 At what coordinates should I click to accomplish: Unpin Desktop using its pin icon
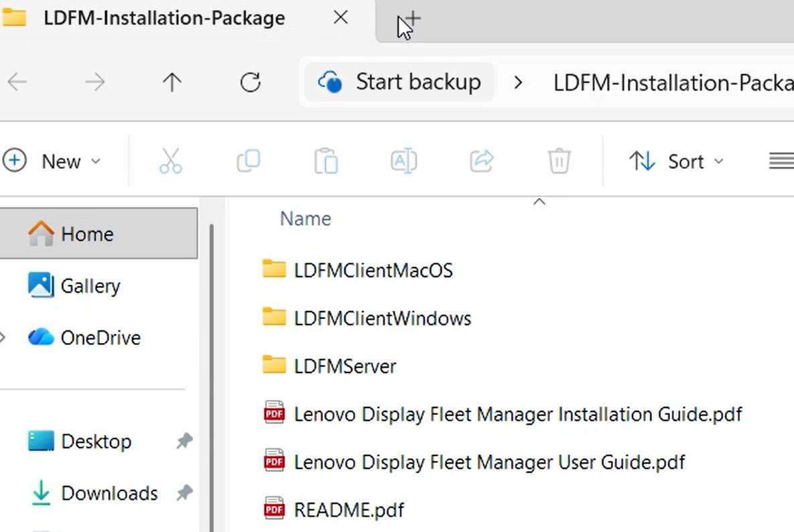click(x=184, y=441)
